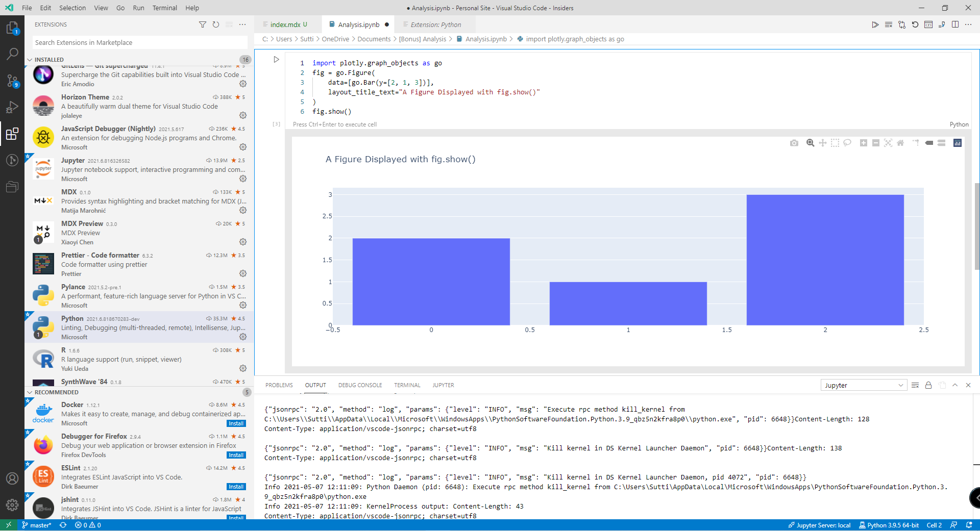The image size is (980, 531).
Task: Zoom in on the plot with plus icon
Action: click(864, 143)
